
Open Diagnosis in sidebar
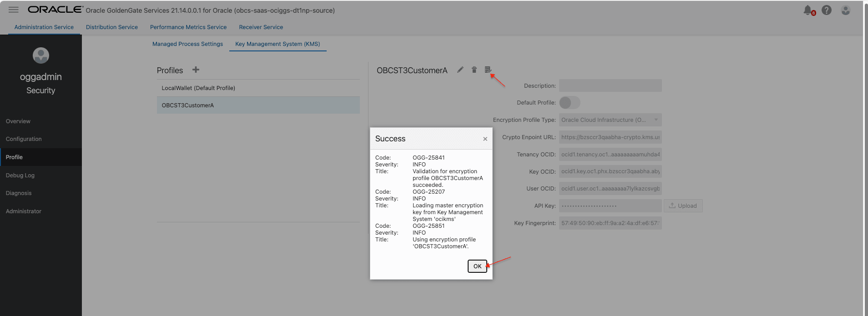19,193
